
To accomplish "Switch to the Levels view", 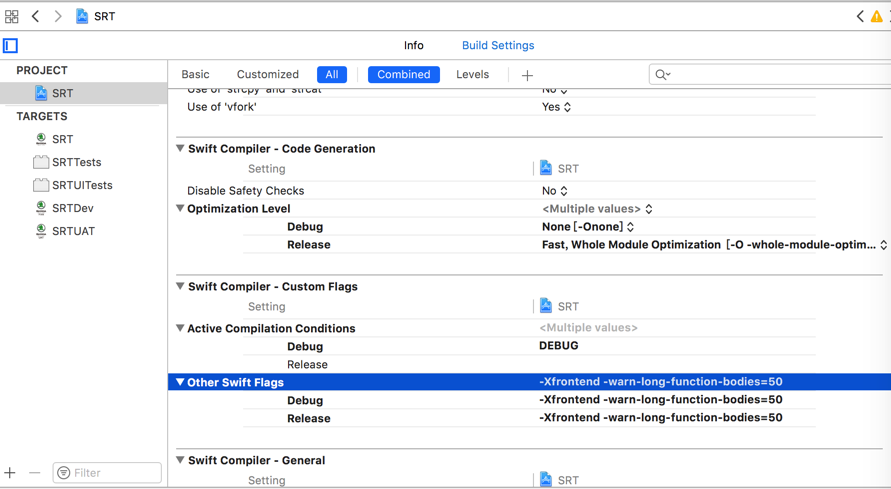I will pyautogui.click(x=473, y=75).
